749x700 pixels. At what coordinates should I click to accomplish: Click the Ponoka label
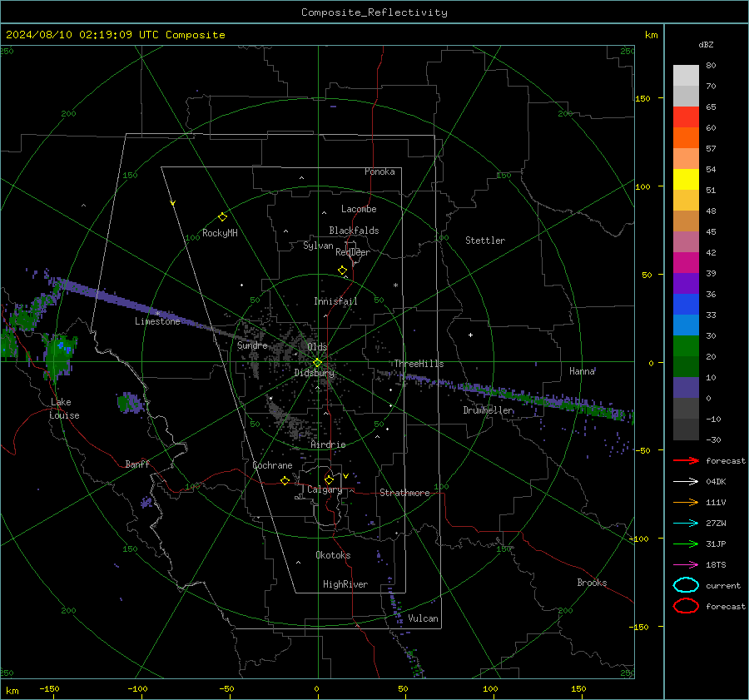click(379, 171)
